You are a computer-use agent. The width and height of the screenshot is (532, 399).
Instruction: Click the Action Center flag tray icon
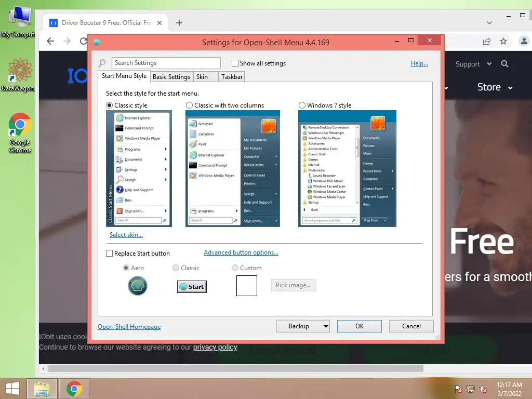[x=458, y=389]
